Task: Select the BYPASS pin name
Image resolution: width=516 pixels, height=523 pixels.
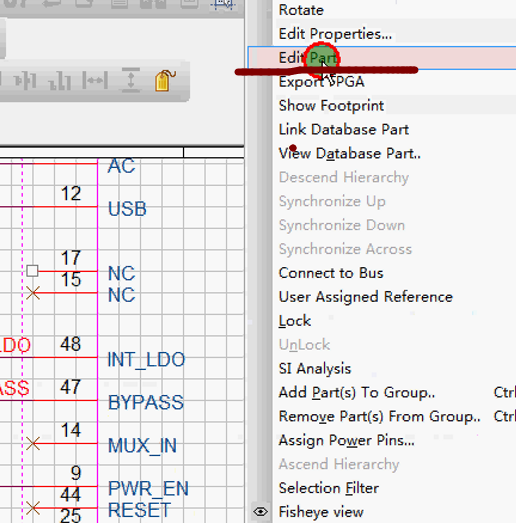Action: tap(146, 402)
